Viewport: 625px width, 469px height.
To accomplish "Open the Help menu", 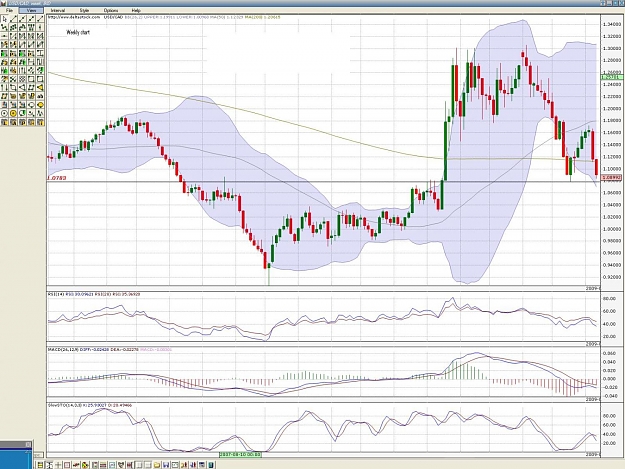I will pyautogui.click(x=136, y=10).
